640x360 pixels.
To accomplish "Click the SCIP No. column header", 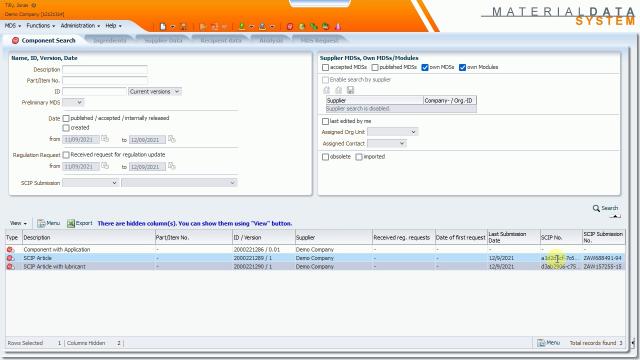I will click(x=561, y=238).
